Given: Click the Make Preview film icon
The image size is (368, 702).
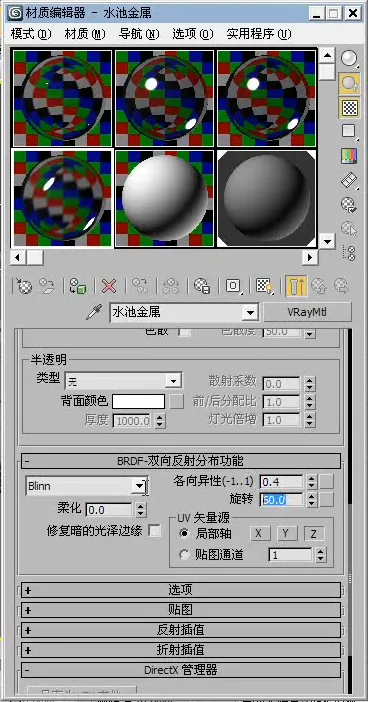Looking at the screenshot, I should click(x=350, y=180).
